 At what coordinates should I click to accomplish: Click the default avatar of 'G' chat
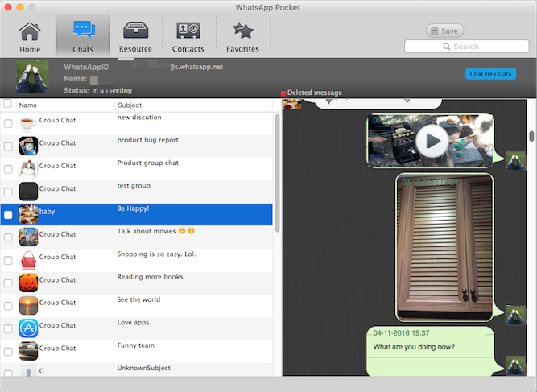tap(28, 371)
